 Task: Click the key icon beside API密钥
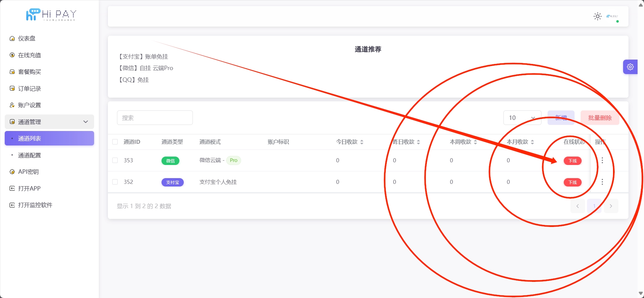12,172
